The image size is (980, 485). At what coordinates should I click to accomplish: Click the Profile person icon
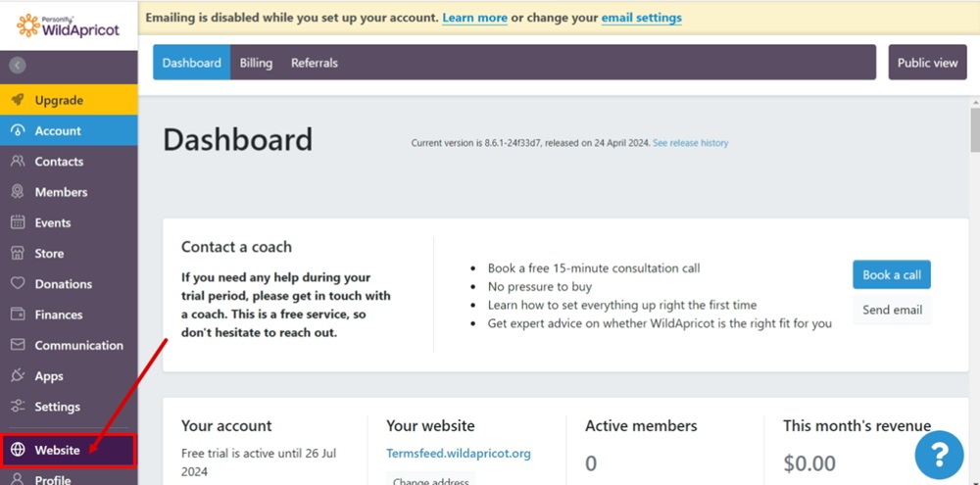(18, 479)
